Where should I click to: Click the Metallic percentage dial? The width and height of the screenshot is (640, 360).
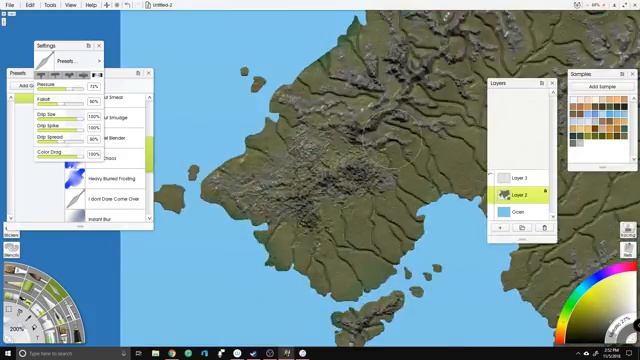pyautogui.click(x=620, y=329)
